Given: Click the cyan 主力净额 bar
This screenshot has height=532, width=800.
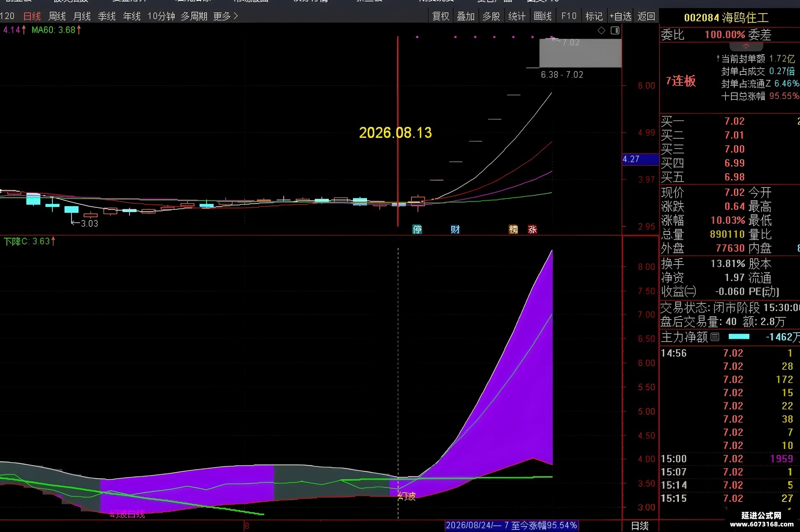Looking at the screenshot, I should (x=739, y=337).
